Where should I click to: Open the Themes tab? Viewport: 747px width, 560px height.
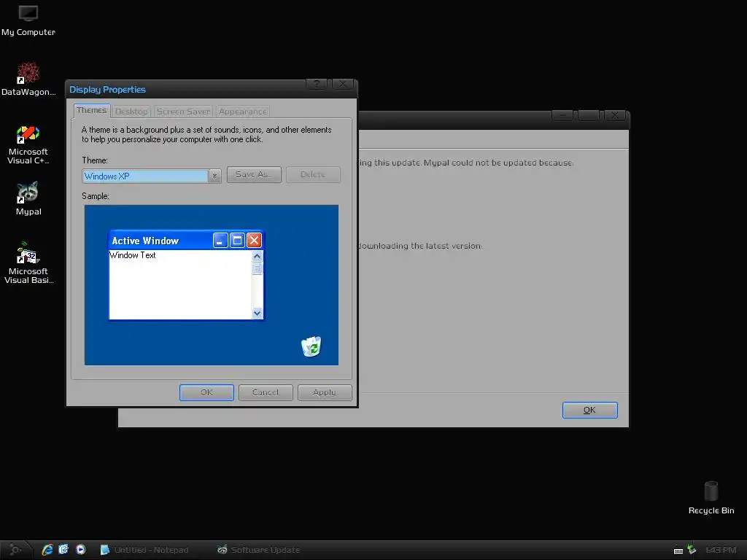(x=91, y=111)
